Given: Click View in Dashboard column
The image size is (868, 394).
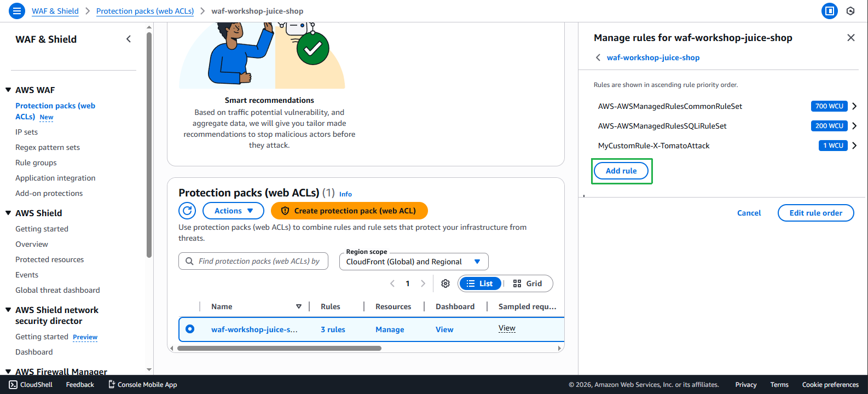Looking at the screenshot, I should (444, 329).
